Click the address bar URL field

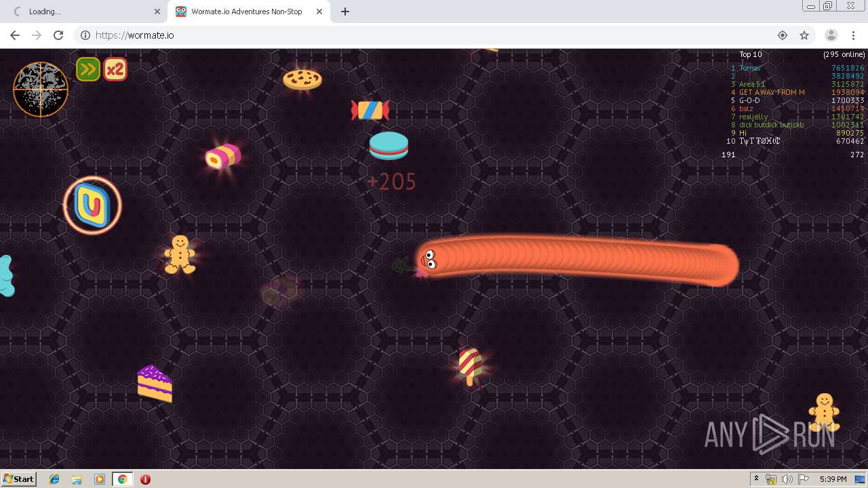tap(434, 35)
